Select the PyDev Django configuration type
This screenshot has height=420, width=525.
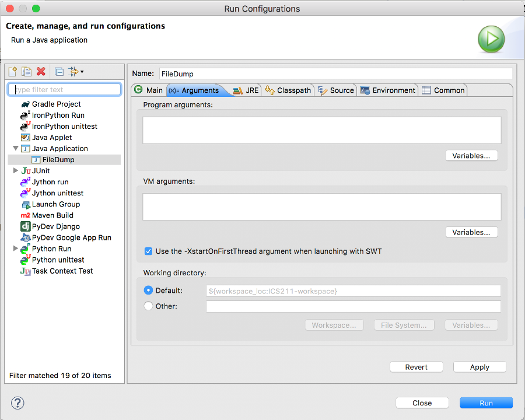52,226
